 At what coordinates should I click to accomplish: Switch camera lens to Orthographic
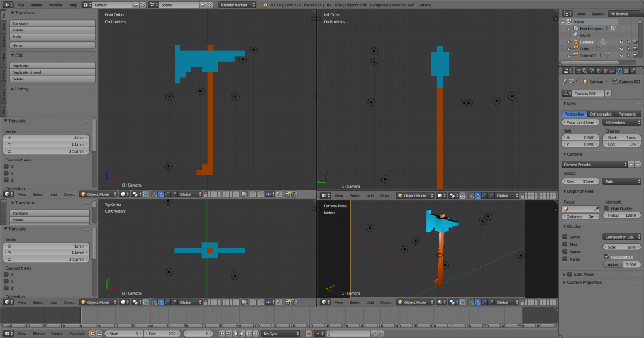600,114
